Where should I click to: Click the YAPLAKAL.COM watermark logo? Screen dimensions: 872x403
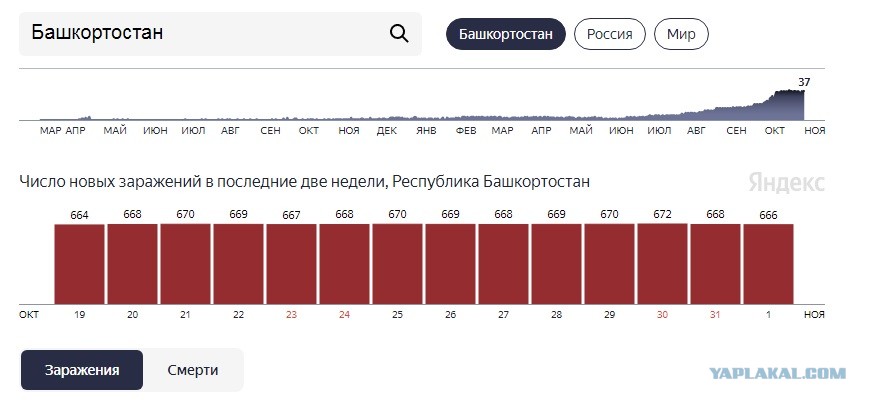[x=777, y=373]
